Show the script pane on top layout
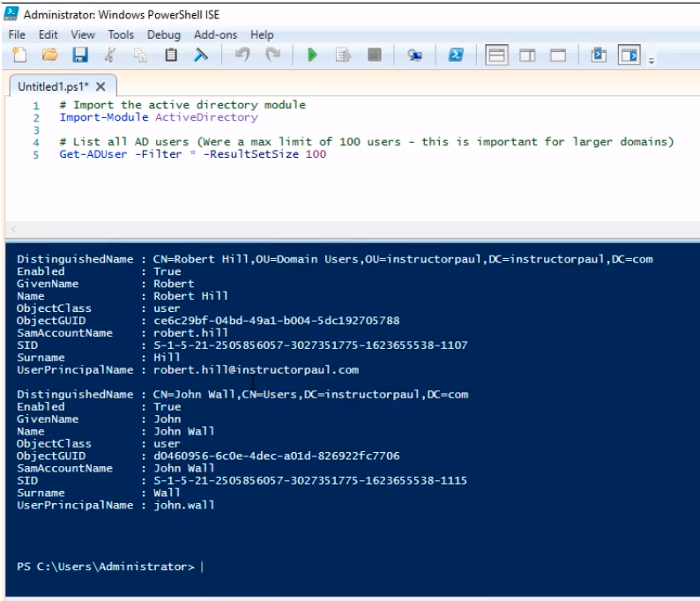Screen dimensions: 700x601 (497, 56)
